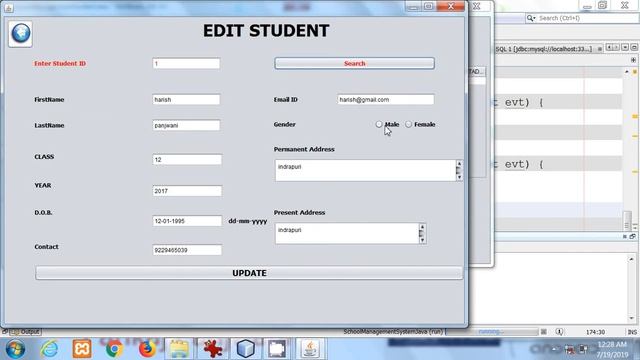Click the globe back icon in Edit Student
Image resolution: width=640 pixels, height=360 pixels.
tap(20, 34)
